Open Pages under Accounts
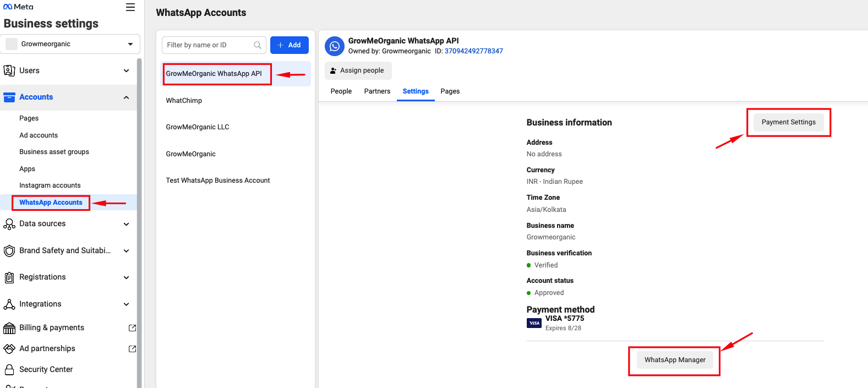 tap(29, 118)
